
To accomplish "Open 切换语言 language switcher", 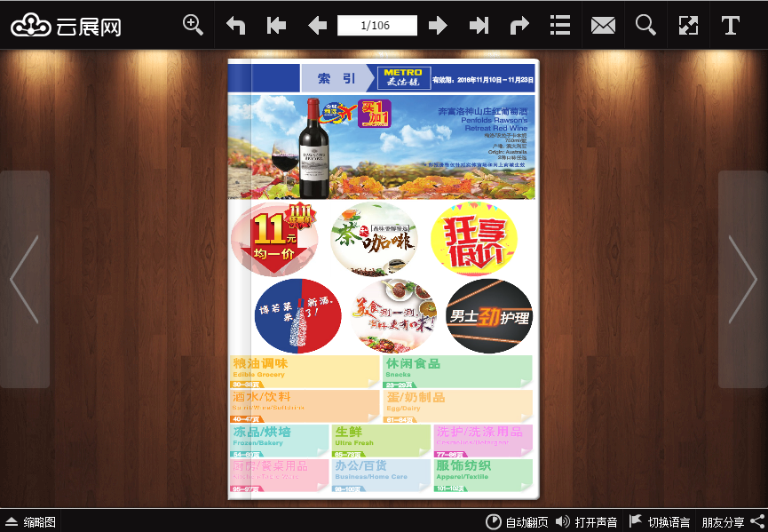I will [x=660, y=521].
